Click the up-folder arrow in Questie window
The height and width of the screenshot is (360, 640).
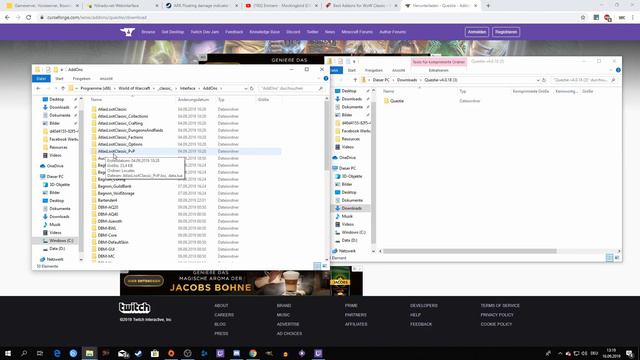click(x=355, y=80)
